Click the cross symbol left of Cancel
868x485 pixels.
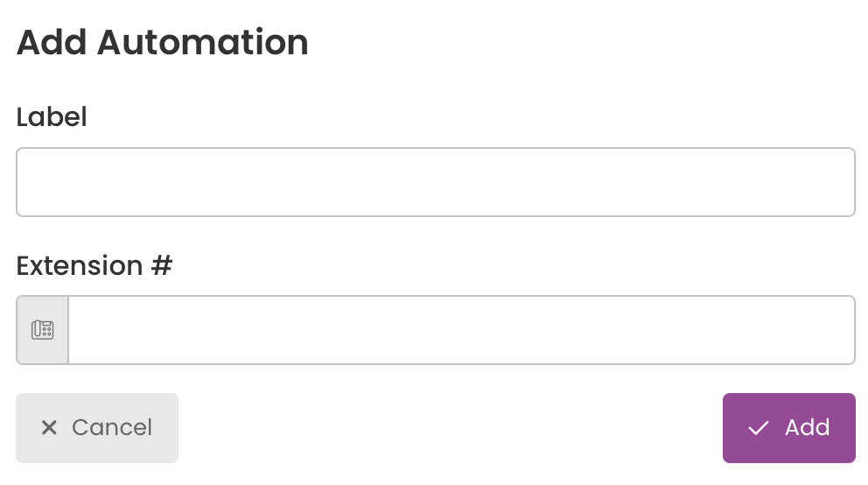tap(49, 427)
